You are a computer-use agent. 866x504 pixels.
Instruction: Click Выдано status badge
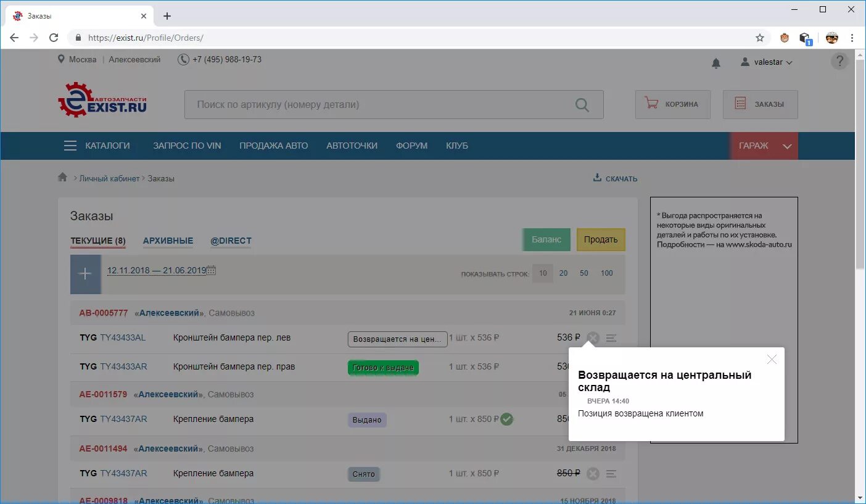click(367, 420)
